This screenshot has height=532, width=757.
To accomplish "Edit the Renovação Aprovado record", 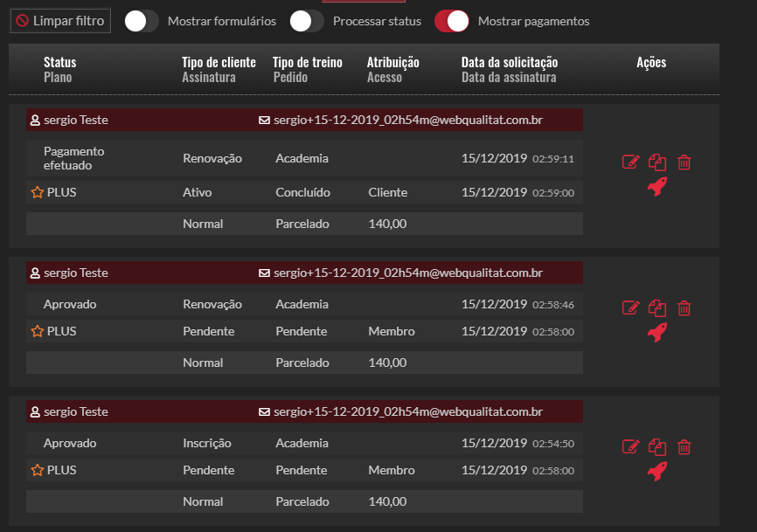I will tap(630, 307).
